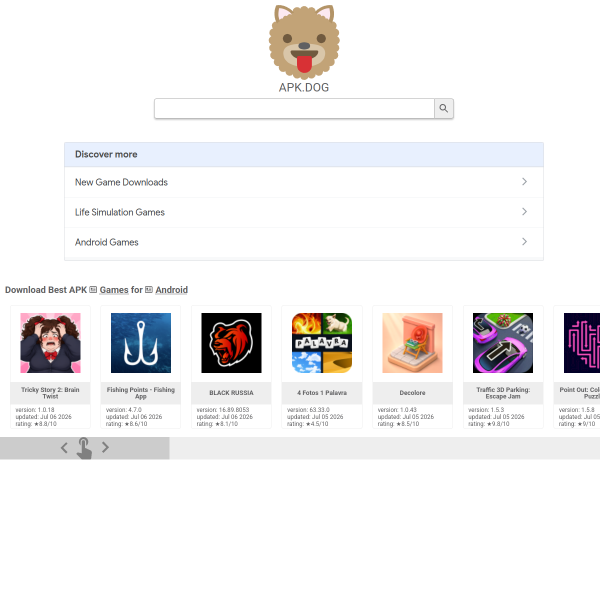Follow the Android link in heading
Viewport: 600px width, 600px height.
click(171, 290)
